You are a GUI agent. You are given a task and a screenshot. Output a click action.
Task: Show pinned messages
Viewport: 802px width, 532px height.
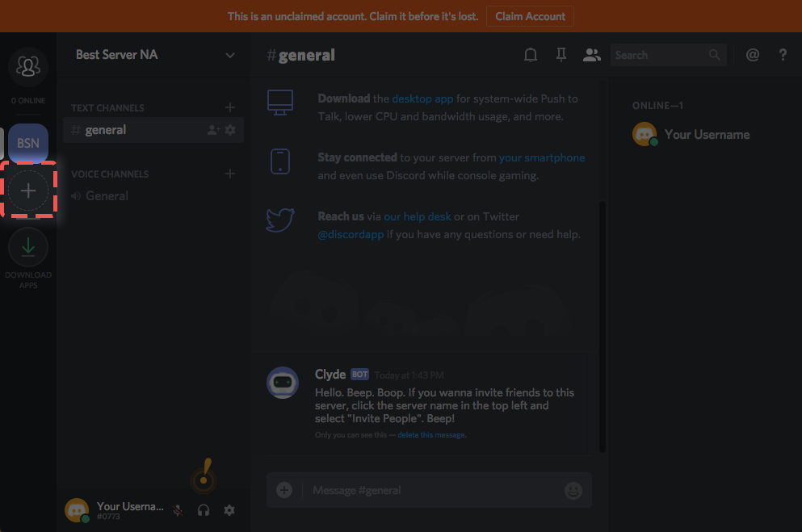(x=561, y=55)
